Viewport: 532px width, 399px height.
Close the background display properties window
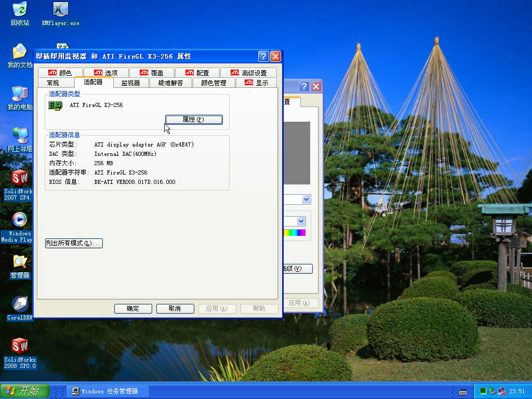coord(316,87)
